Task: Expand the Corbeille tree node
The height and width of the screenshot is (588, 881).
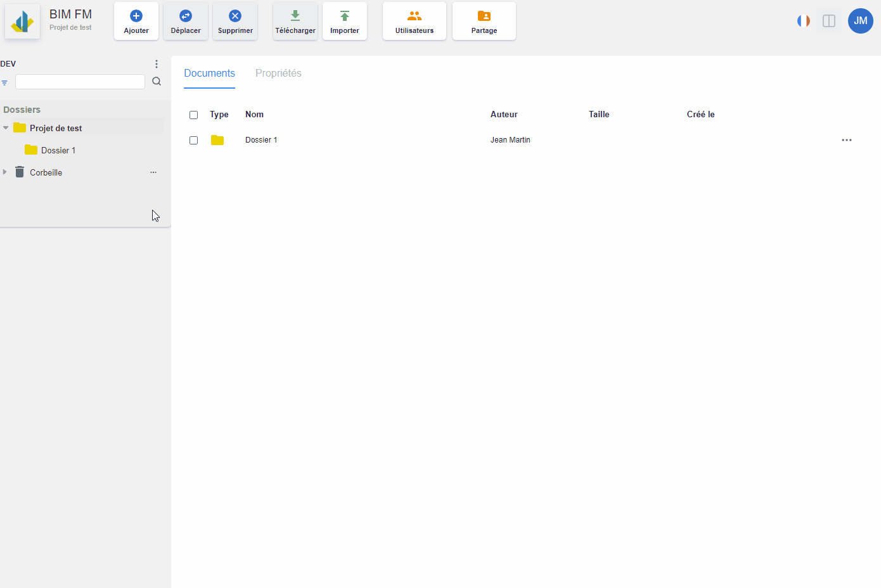Action: [5, 172]
